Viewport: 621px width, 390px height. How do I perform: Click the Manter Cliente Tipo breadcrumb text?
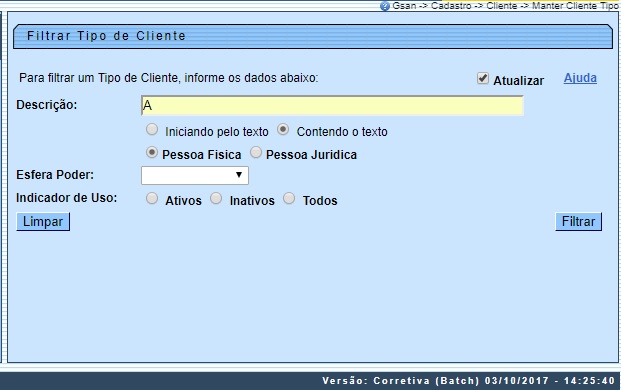(575, 6)
